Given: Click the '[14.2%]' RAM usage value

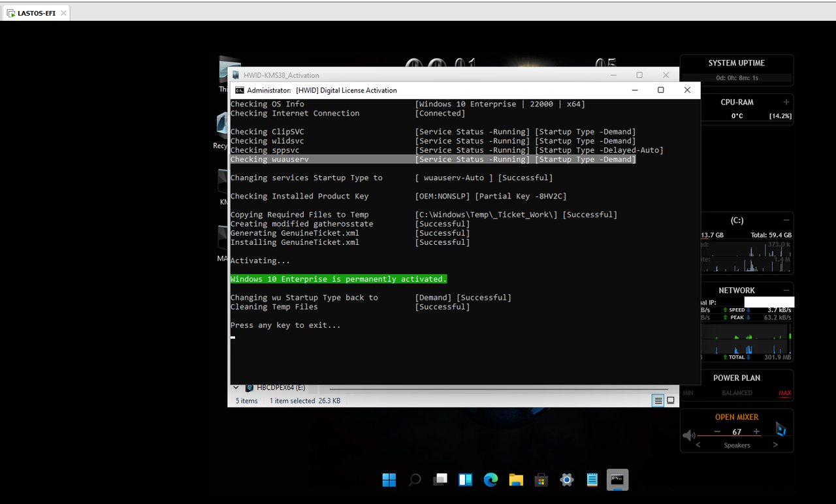Looking at the screenshot, I should click(x=780, y=116).
